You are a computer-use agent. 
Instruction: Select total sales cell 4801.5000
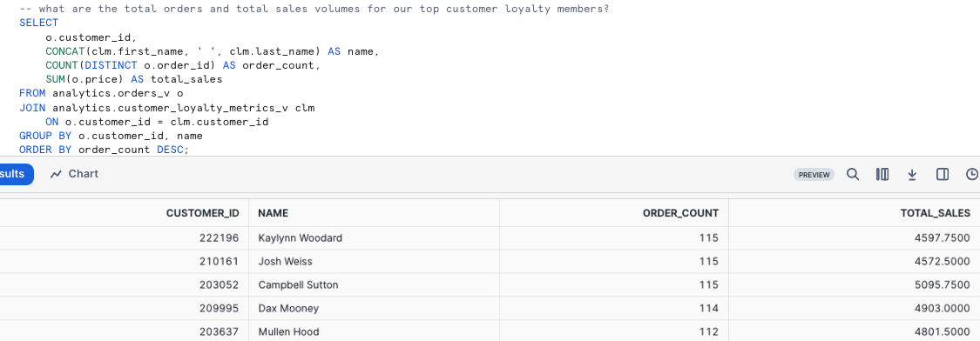point(855,331)
